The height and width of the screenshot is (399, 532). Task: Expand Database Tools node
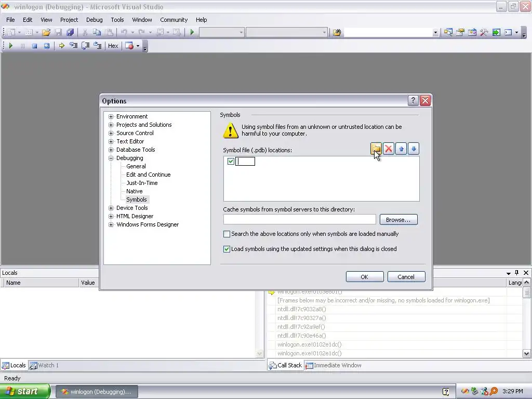pos(111,150)
